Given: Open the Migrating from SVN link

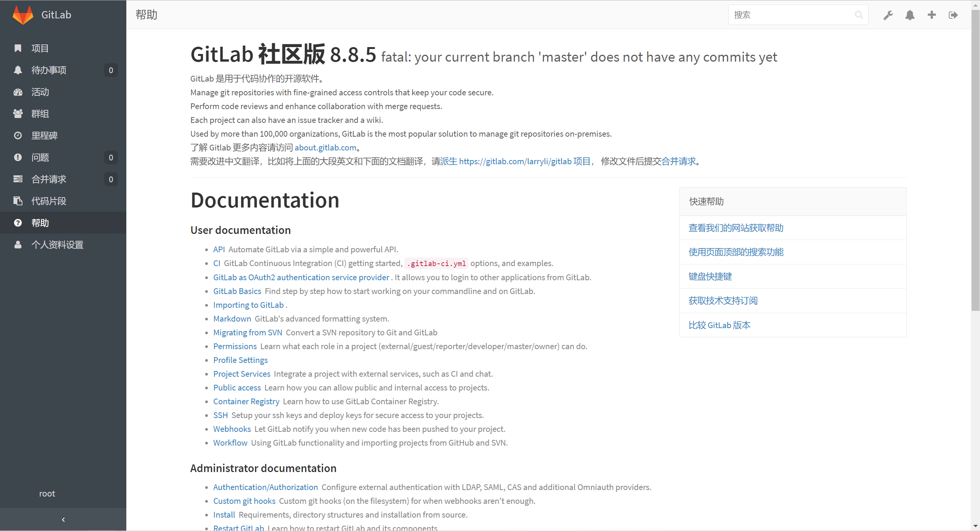Looking at the screenshot, I should (248, 333).
